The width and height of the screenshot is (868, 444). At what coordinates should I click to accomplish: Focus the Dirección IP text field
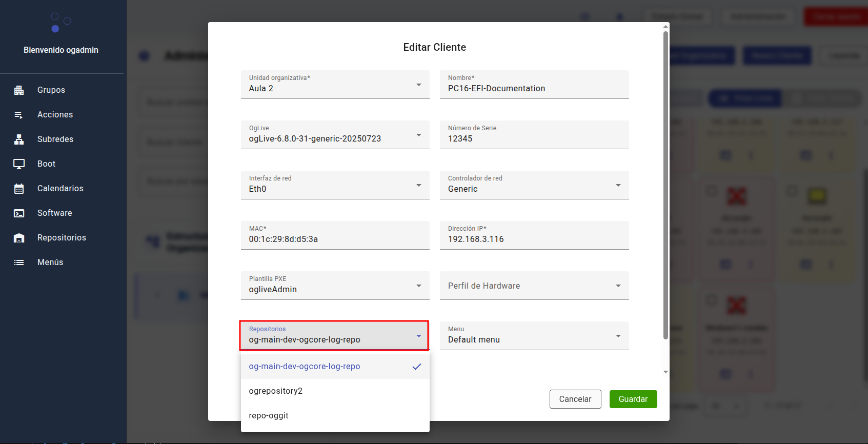[534, 239]
